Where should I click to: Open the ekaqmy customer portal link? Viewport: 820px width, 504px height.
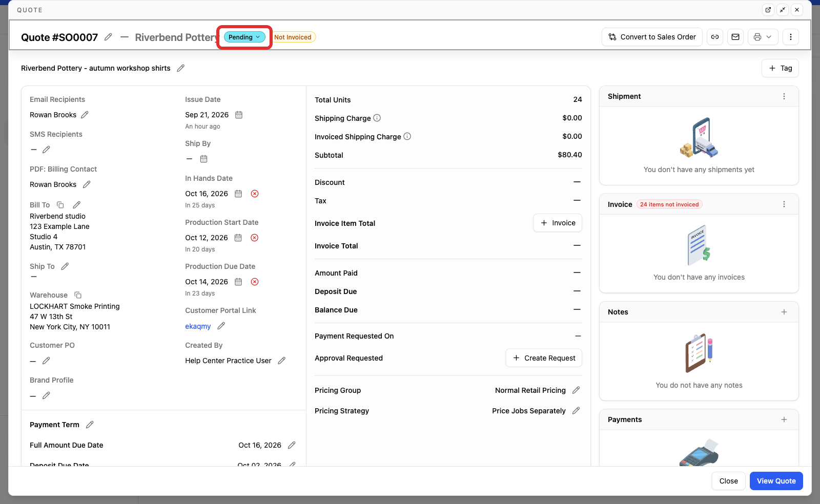(198, 326)
